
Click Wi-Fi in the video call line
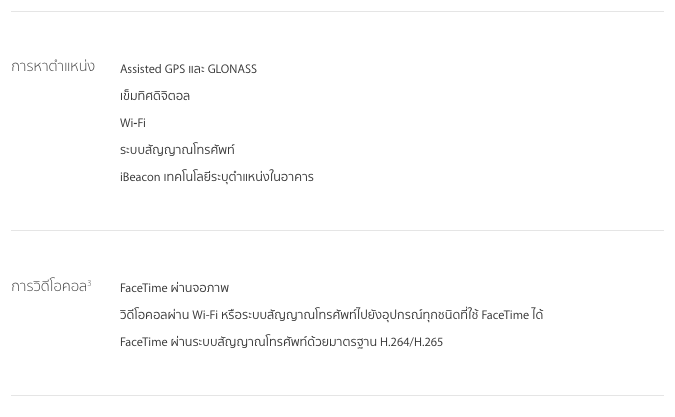pos(204,315)
